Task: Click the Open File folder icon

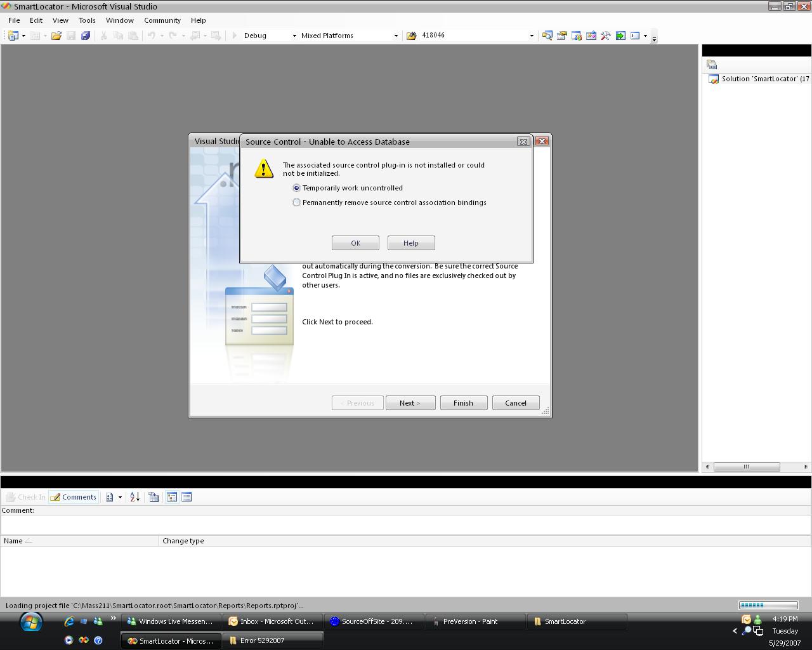Action: click(56, 36)
